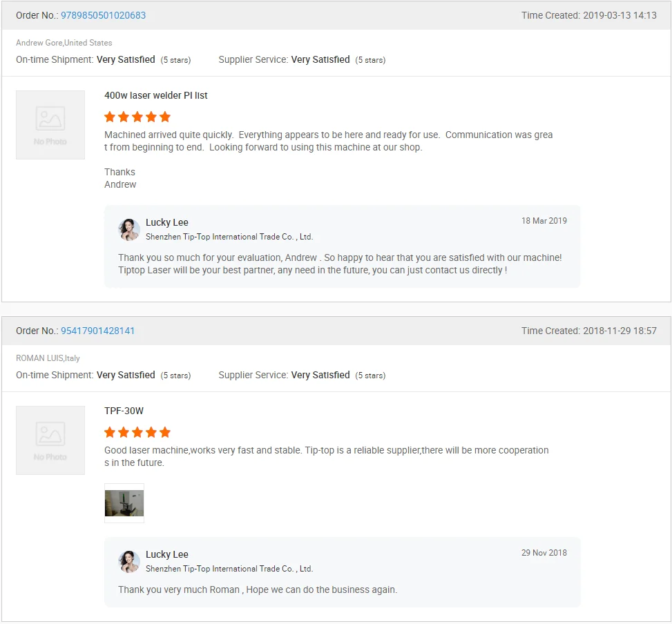Open the review photo thumbnail from Roman

click(x=124, y=503)
